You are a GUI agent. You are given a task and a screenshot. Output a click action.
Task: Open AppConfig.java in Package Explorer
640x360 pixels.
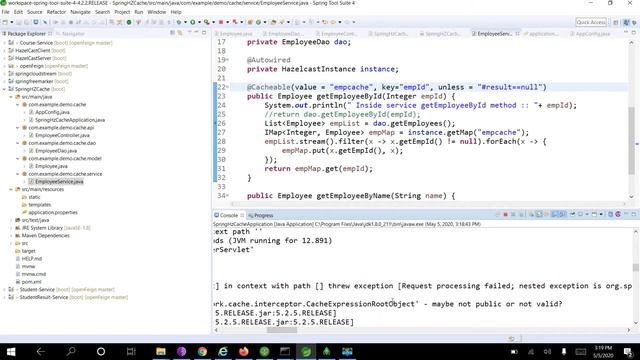tap(52, 112)
